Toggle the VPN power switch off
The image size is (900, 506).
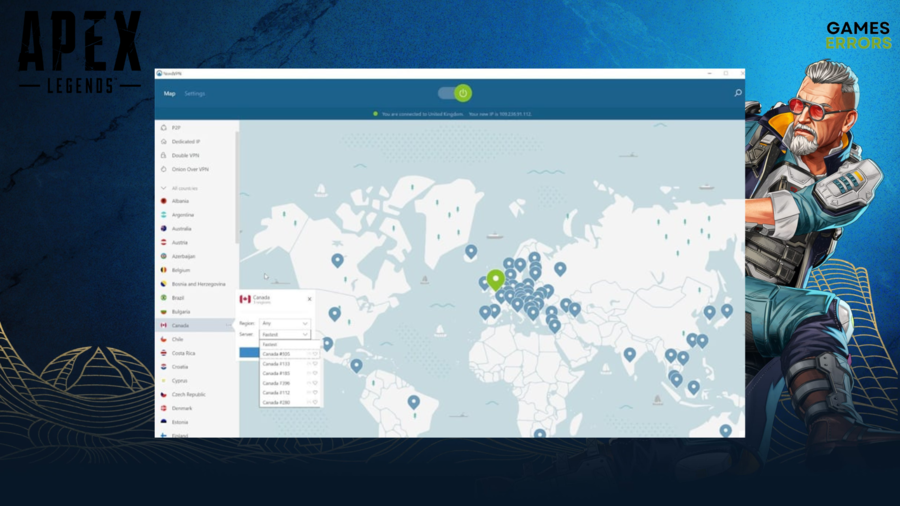[x=454, y=93]
